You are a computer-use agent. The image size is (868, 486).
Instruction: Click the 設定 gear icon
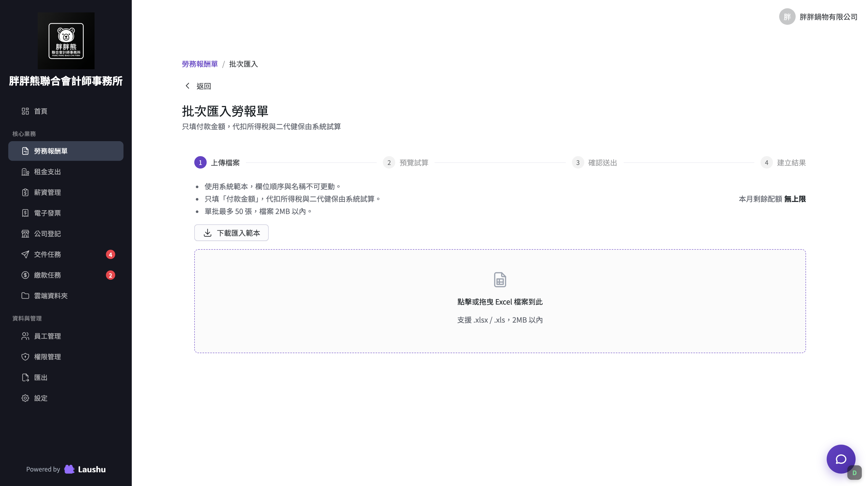click(x=25, y=398)
